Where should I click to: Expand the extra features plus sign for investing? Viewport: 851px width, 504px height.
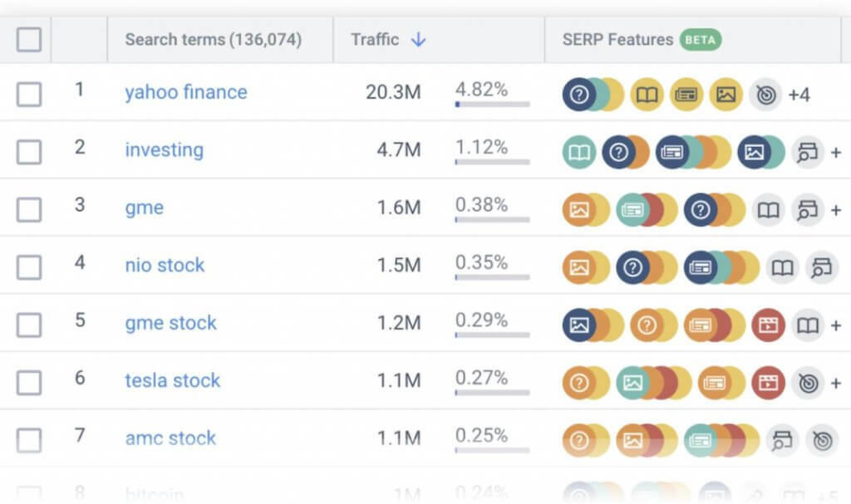point(835,152)
